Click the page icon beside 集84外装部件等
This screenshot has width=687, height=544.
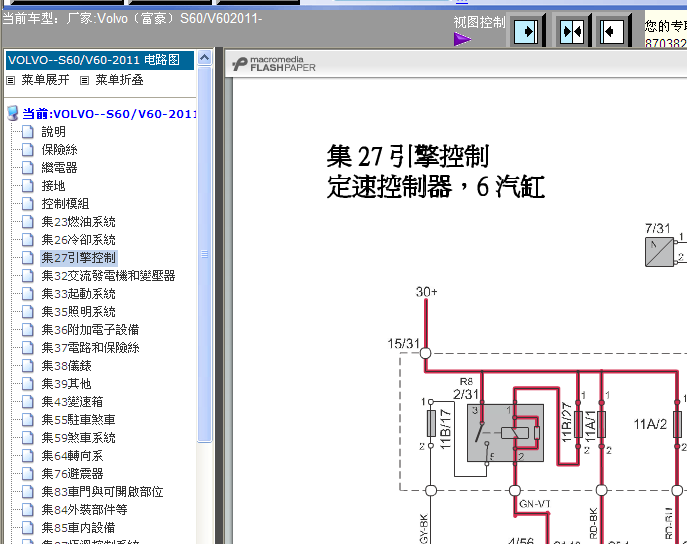(x=28, y=509)
